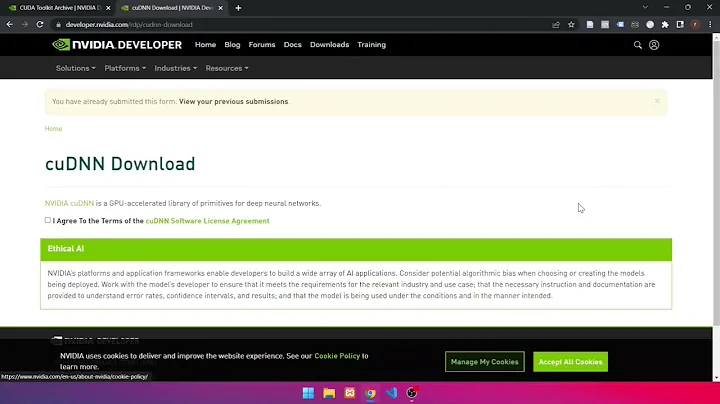Screen dimensions: 720x404
Task: Click View your previous submissions link
Action: click(x=233, y=101)
